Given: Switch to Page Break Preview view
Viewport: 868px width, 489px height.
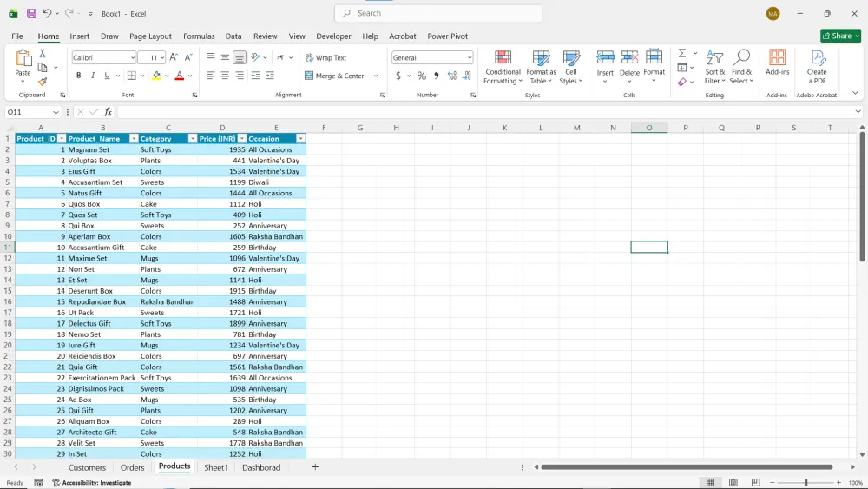Looking at the screenshot, I should click(x=756, y=482).
